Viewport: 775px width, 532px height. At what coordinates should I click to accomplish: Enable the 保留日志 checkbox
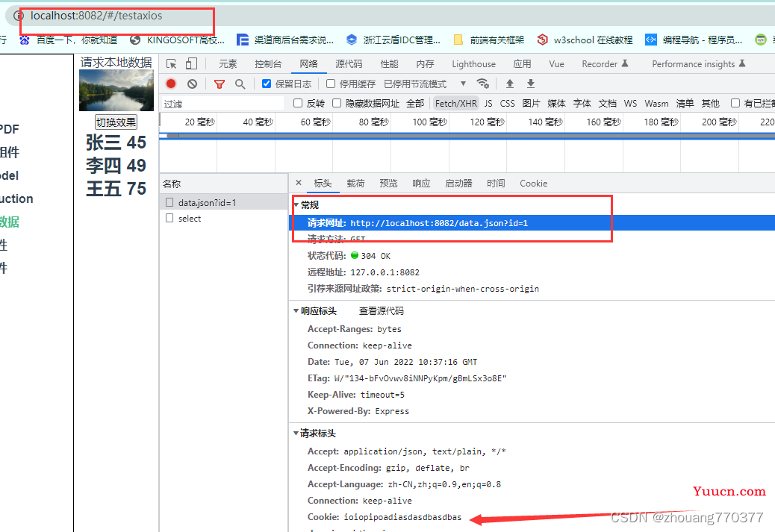(267, 84)
